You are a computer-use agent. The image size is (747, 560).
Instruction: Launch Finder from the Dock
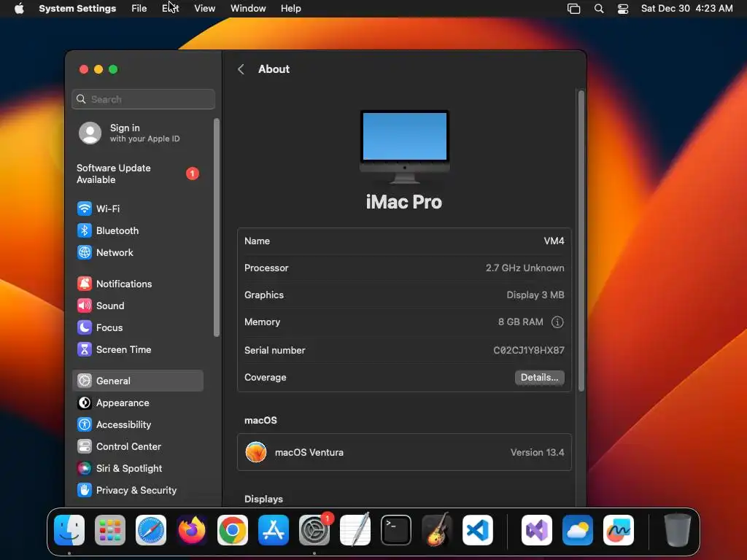69,530
